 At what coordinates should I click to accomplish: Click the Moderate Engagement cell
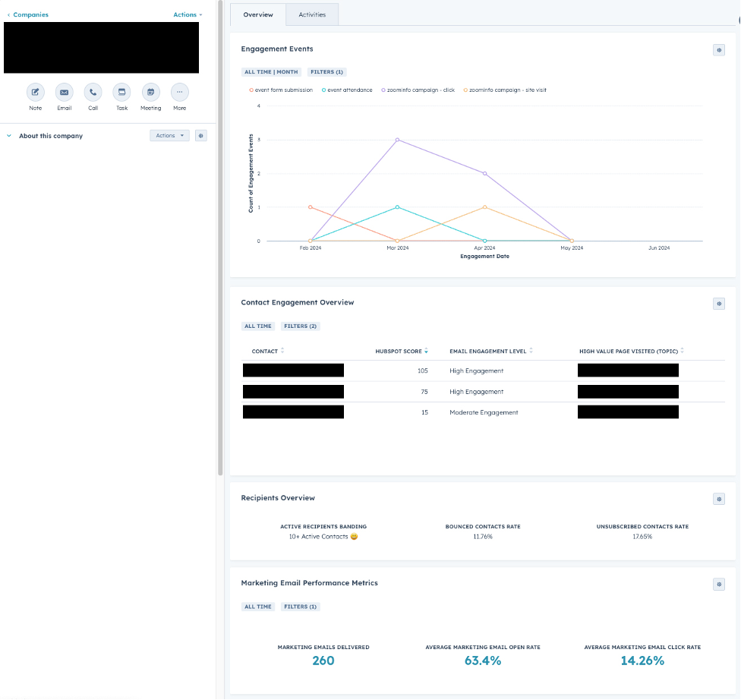484,412
